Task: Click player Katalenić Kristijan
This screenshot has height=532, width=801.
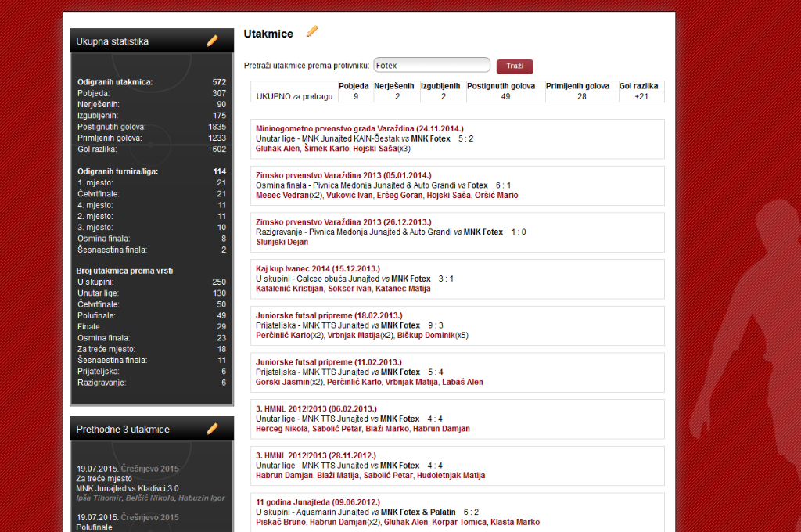Action: pyautogui.click(x=288, y=289)
